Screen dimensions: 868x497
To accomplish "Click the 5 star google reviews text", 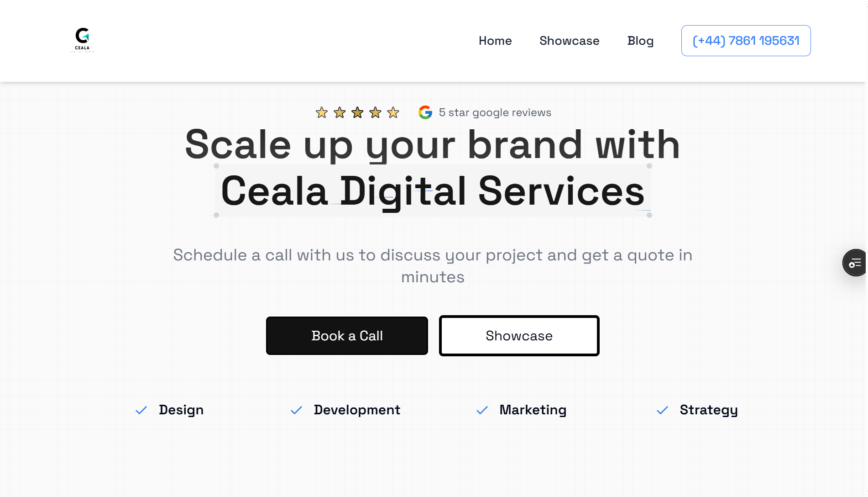I will [x=495, y=112].
